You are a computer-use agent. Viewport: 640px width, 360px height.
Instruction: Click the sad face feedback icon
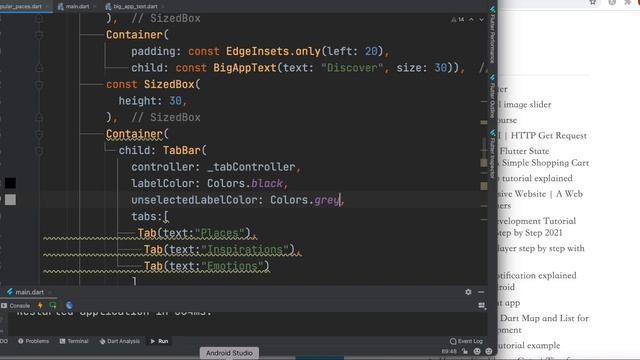(489, 351)
